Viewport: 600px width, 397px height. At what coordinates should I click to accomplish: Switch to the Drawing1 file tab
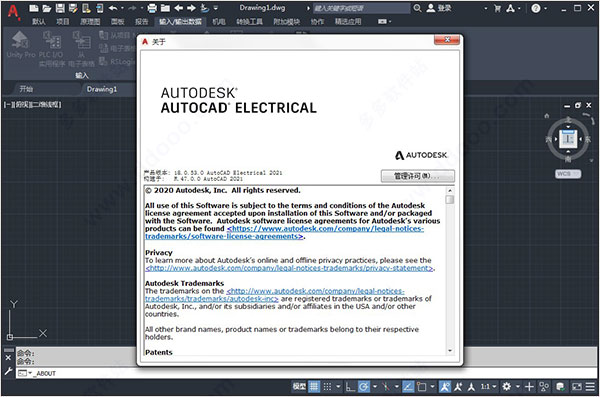pos(102,89)
